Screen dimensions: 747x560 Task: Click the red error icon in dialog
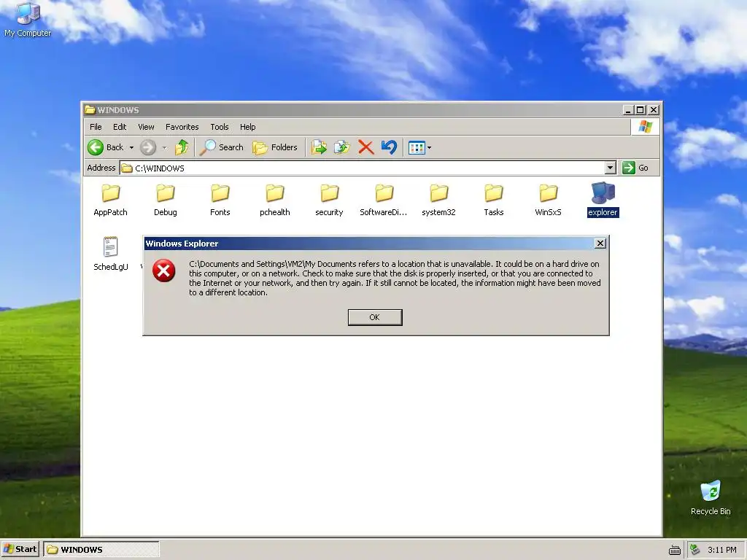pos(164,271)
